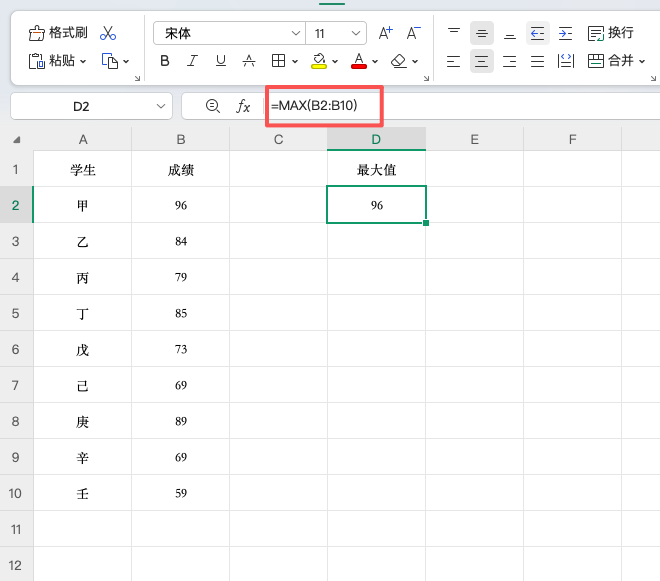Image resolution: width=660 pixels, height=581 pixels.
Task: Click the Merge (合并) button
Action: tap(612, 61)
